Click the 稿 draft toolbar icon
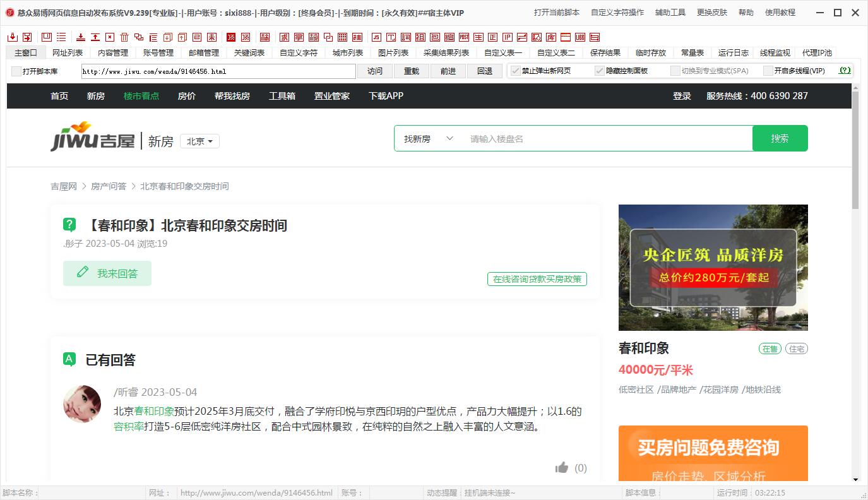 tap(265, 37)
